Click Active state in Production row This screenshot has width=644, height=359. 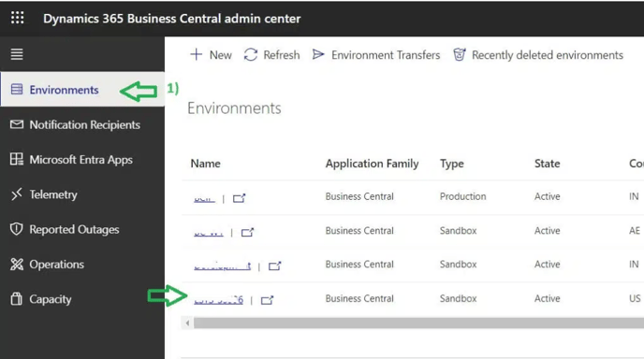(x=547, y=196)
